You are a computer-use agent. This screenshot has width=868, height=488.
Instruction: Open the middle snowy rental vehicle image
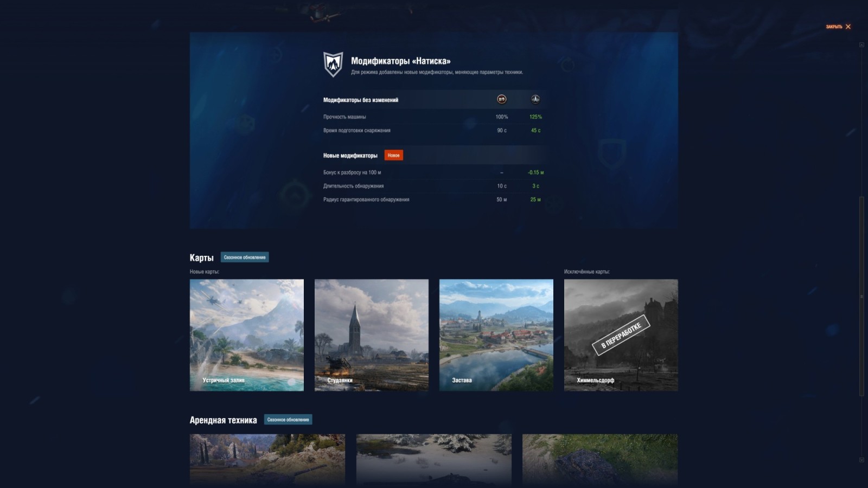click(434, 459)
